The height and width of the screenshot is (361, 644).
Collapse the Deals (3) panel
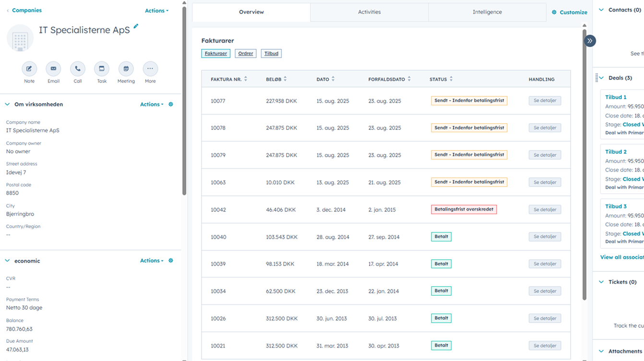tap(601, 78)
